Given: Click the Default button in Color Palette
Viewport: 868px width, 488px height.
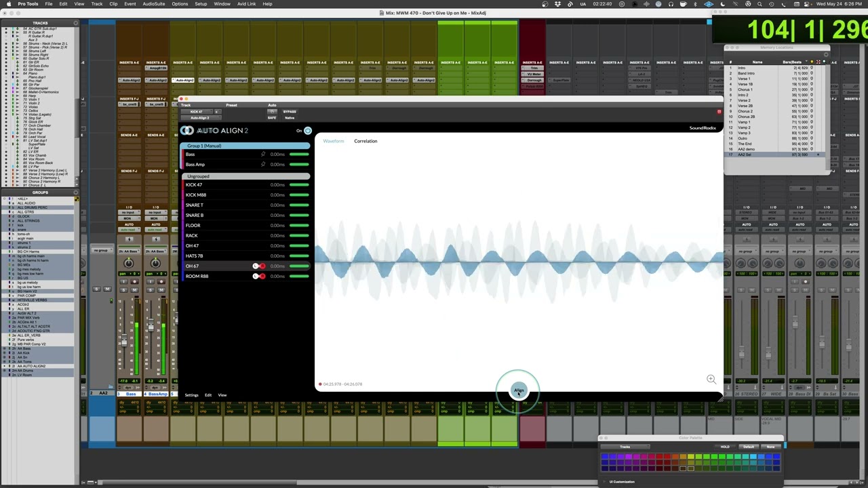Looking at the screenshot, I should click(x=748, y=447).
